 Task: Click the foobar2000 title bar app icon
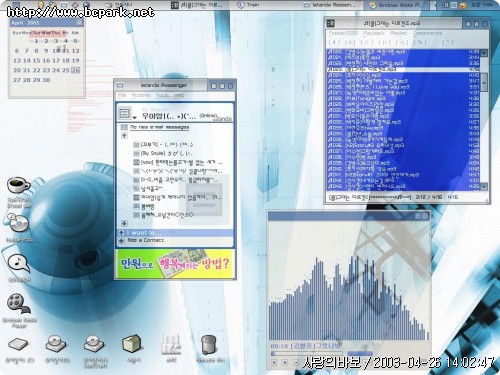(330, 23)
